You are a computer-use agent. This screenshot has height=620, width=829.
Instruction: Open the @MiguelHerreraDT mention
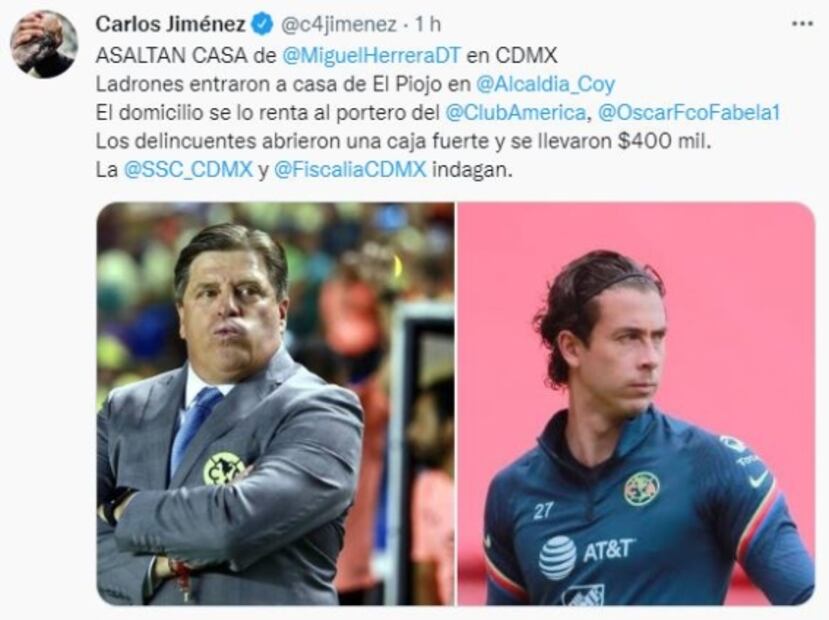point(372,55)
